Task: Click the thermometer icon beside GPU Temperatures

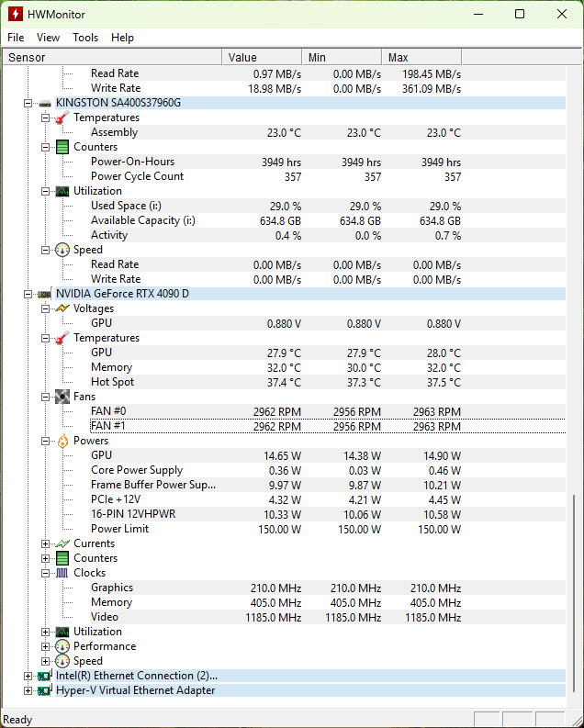Action: (x=62, y=338)
